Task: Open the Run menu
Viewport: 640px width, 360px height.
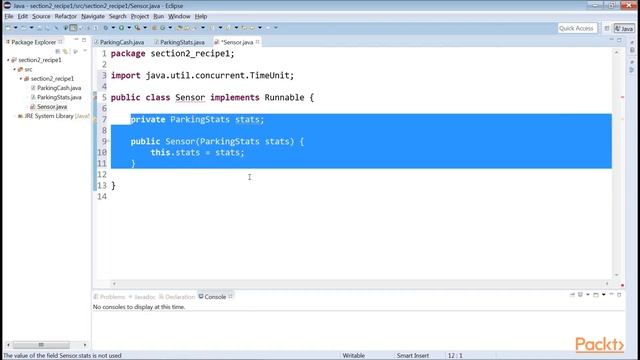Action: pyautogui.click(x=158, y=16)
